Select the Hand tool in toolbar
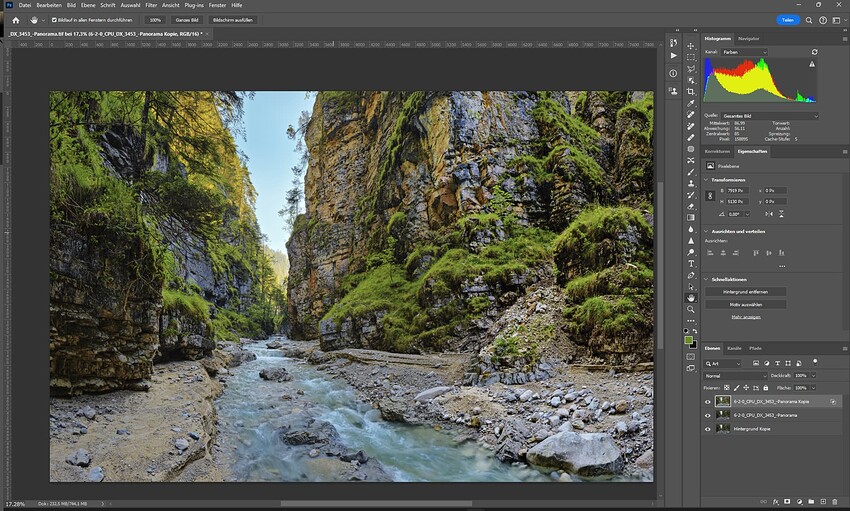The height and width of the screenshot is (511, 850). click(x=691, y=298)
